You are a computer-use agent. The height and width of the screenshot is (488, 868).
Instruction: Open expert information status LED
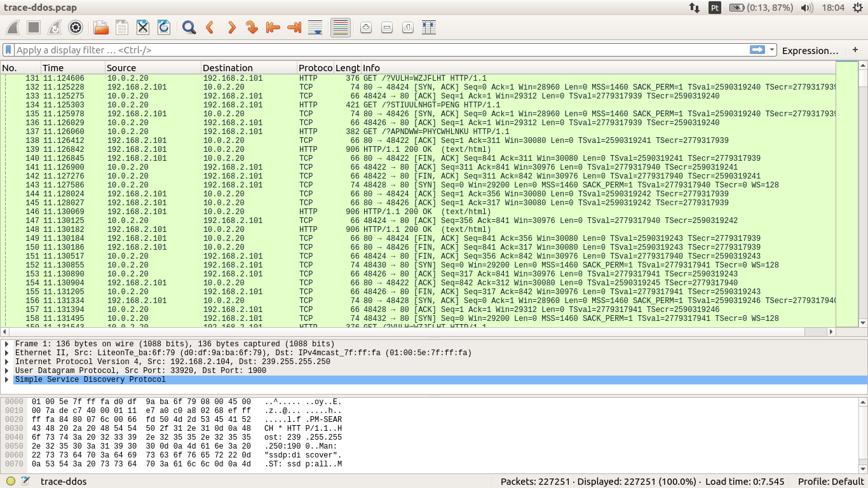tap(11, 481)
